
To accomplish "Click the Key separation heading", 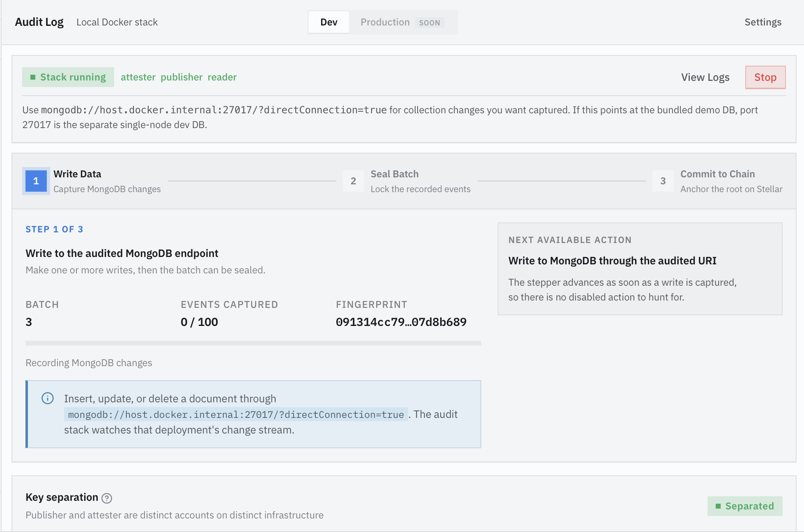I will 62,497.
